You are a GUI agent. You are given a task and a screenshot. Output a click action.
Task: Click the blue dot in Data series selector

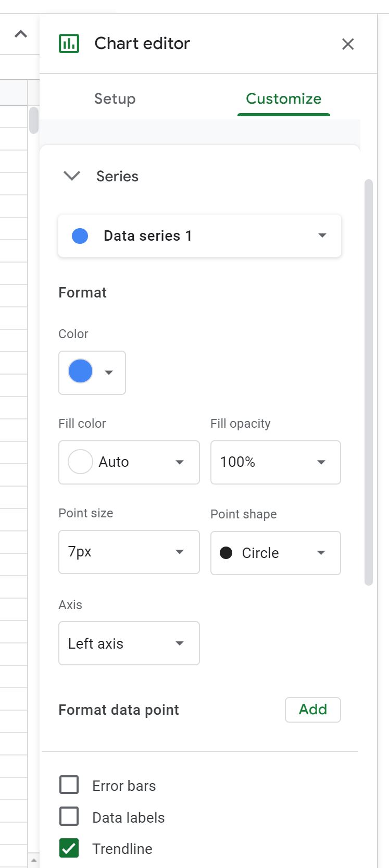80,236
